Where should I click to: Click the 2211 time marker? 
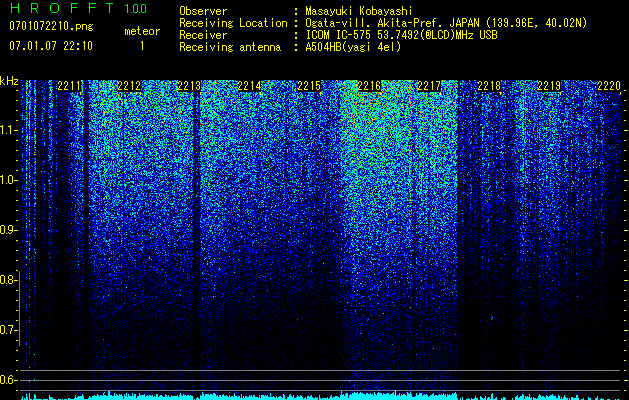(x=69, y=86)
